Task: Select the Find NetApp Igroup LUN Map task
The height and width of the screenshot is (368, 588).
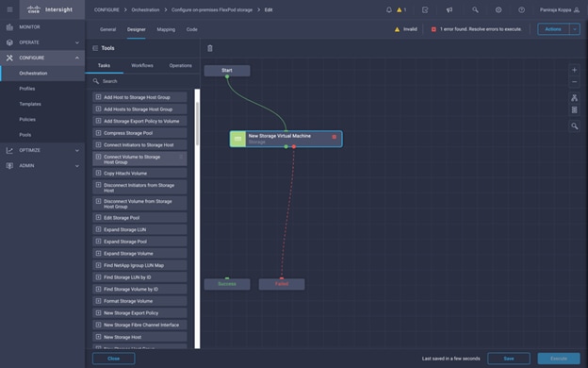Action: coord(139,265)
